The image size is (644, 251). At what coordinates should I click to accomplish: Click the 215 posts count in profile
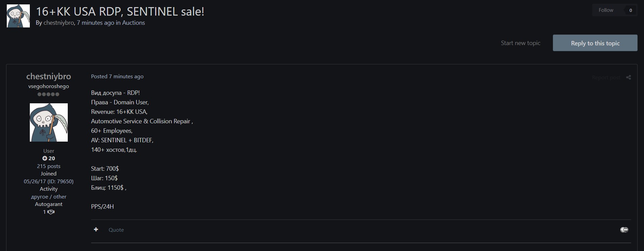tap(49, 166)
